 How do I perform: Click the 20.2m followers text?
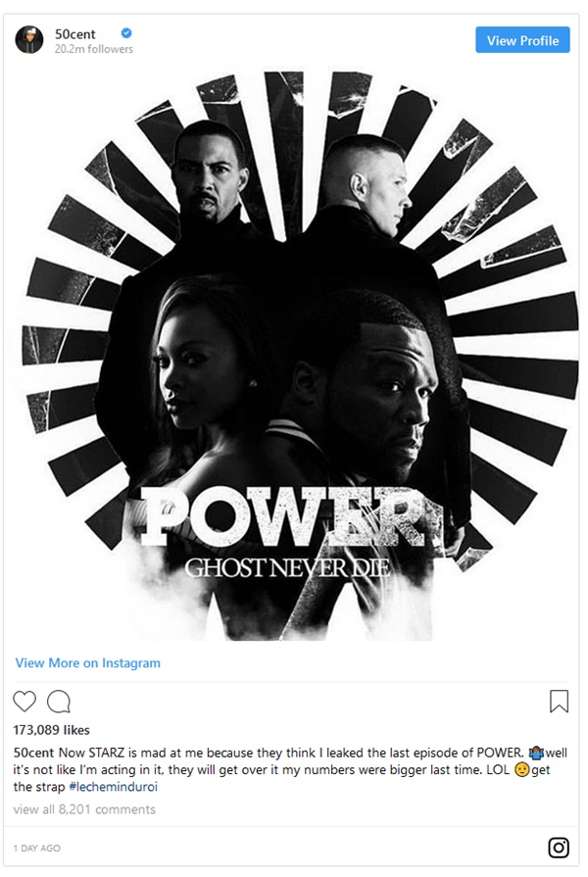click(x=94, y=49)
